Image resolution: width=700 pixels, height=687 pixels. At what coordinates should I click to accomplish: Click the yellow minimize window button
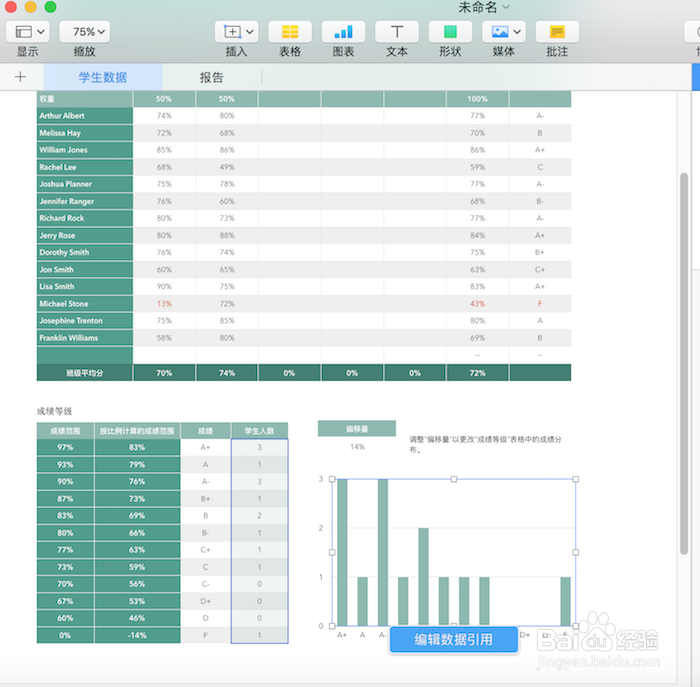pyautogui.click(x=31, y=7)
